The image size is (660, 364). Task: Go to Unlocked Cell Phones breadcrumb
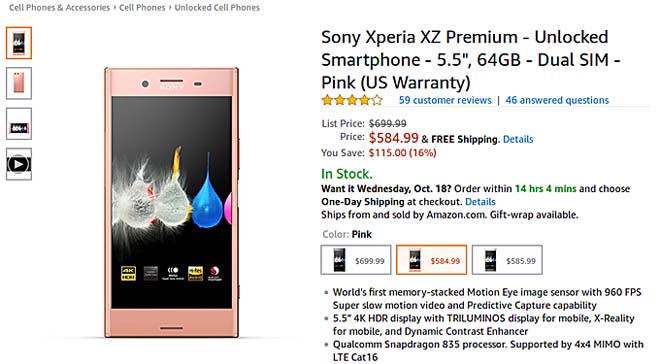tap(217, 8)
